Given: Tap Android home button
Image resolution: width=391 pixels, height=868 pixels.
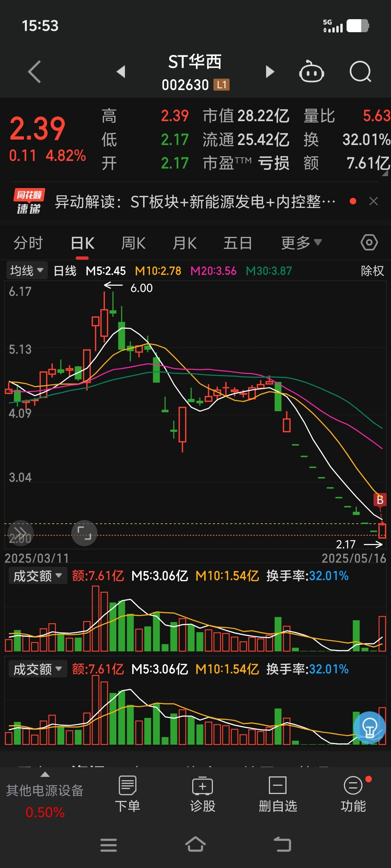Looking at the screenshot, I should point(195,844).
